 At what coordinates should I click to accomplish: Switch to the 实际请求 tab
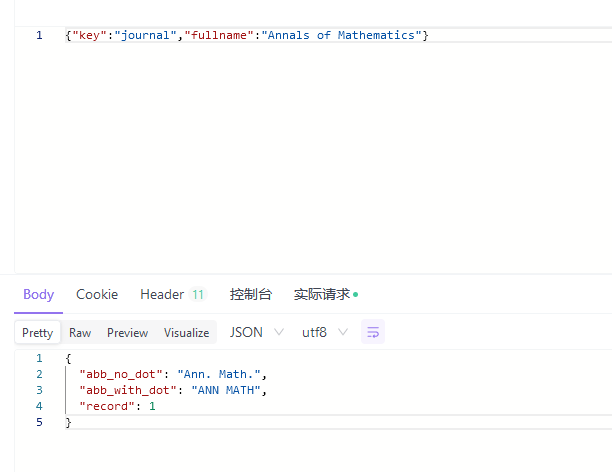point(322,294)
